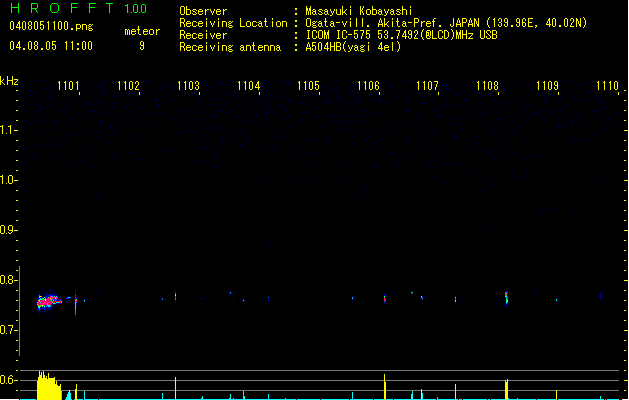Click the kHz axis unit label
The height and width of the screenshot is (400, 629).
[9, 81]
